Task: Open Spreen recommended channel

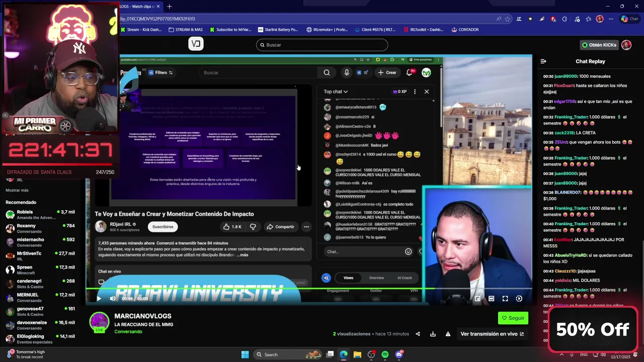Action: pyautogui.click(x=40, y=270)
